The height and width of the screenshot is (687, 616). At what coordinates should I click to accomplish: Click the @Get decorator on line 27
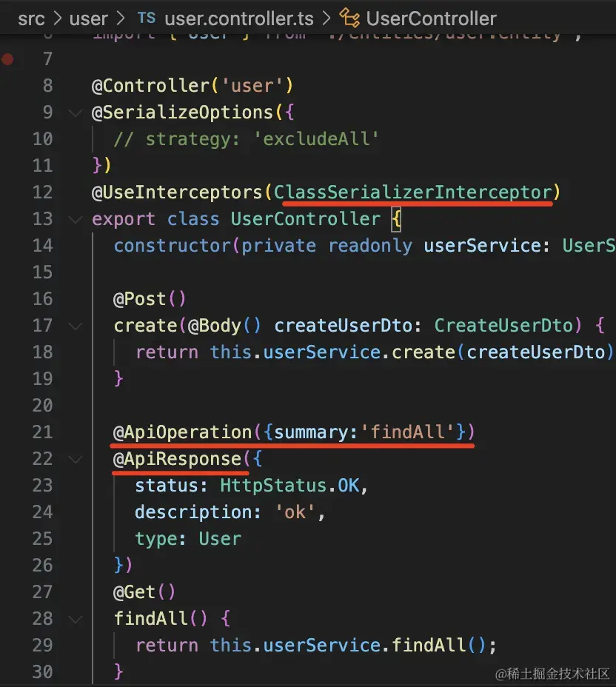(x=134, y=592)
